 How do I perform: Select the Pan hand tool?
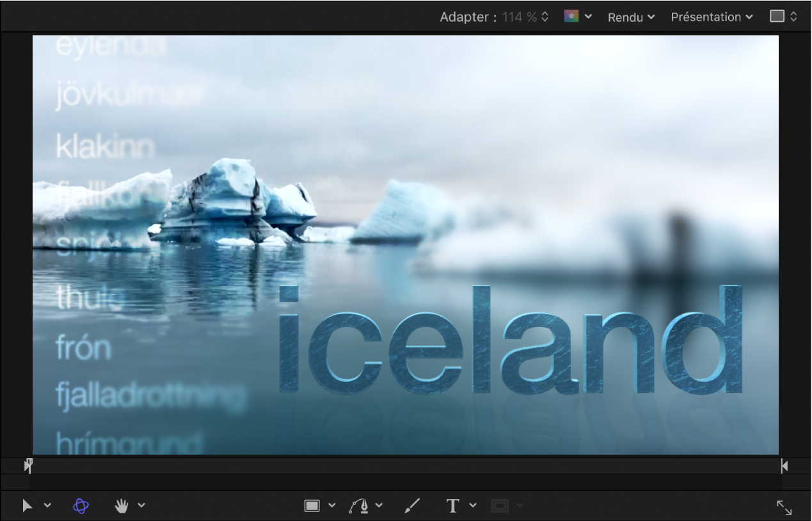(122, 506)
